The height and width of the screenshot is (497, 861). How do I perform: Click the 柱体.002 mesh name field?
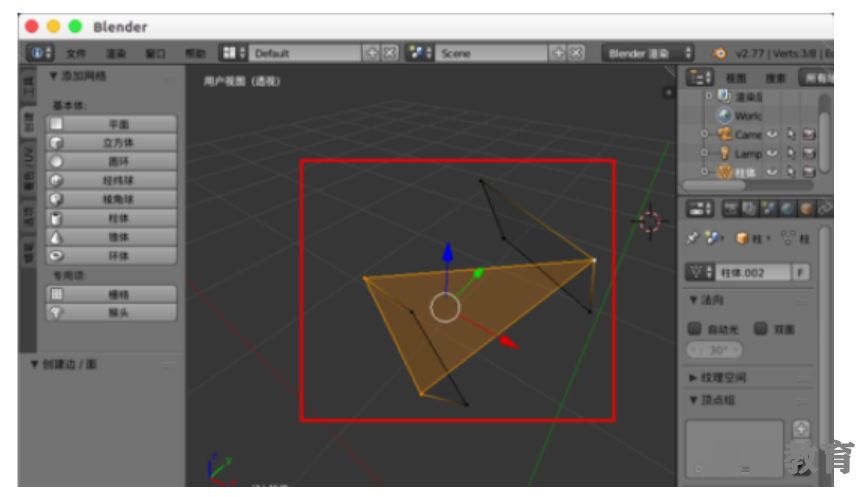coord(753,272)
